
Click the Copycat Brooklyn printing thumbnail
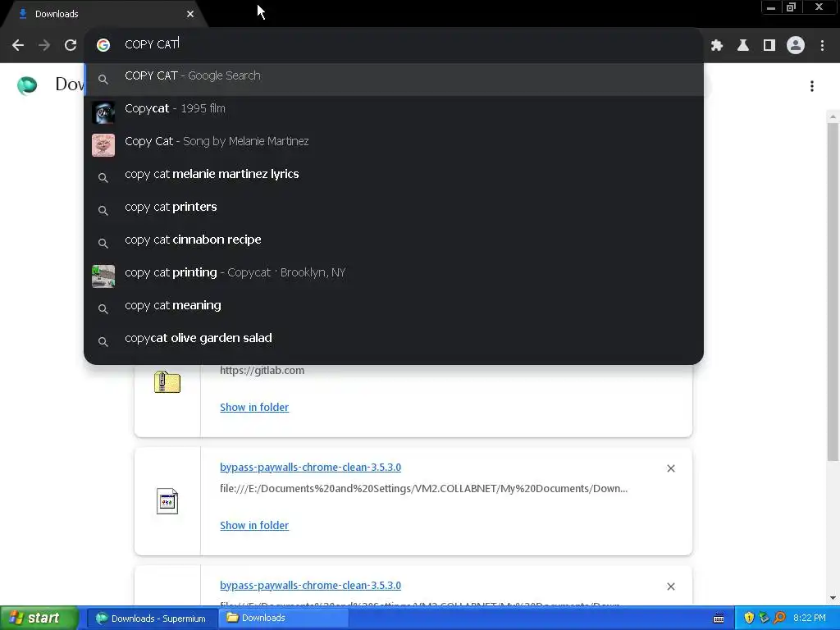pyautogui.click(x=103, y=276)
